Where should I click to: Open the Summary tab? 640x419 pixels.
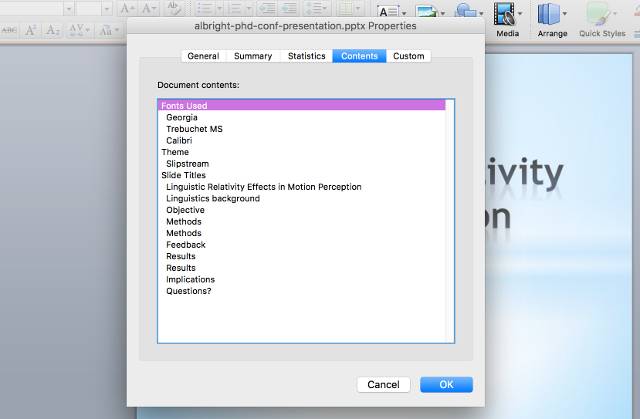tap(253, 56)
